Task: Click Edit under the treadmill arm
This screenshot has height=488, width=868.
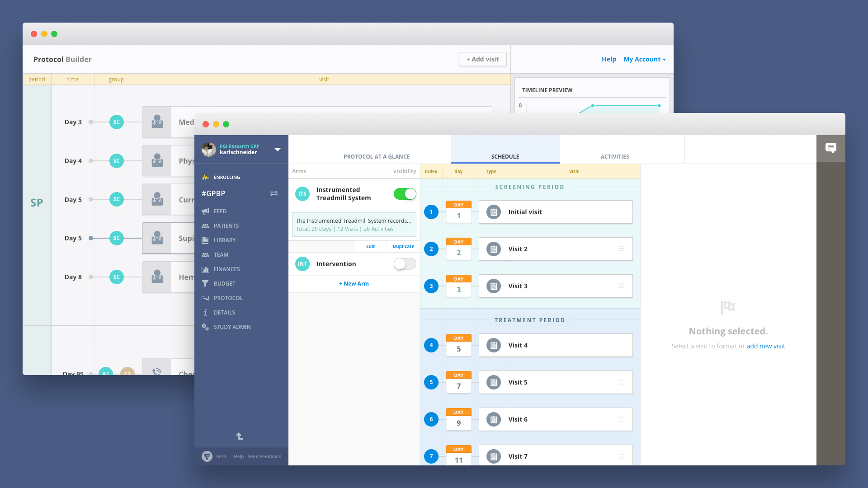Action: point(370,247)
